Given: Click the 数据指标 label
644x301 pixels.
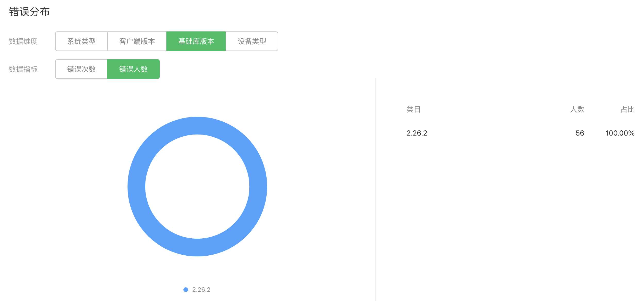Looking at the screenshot, I should coord(23,69).
